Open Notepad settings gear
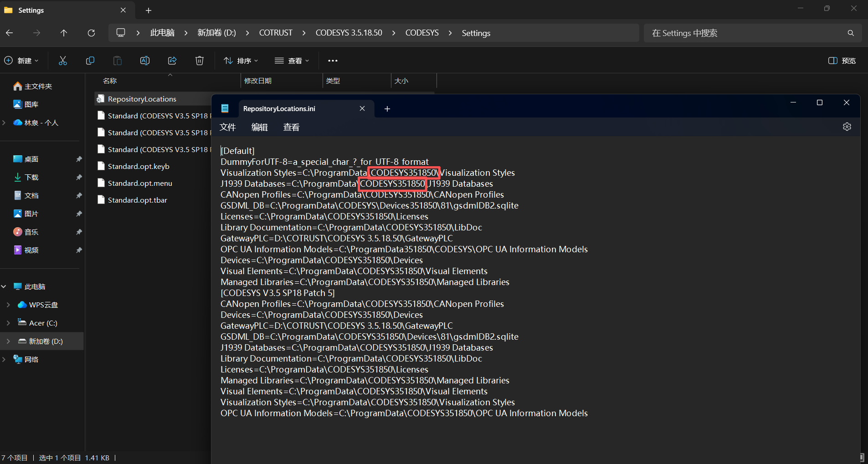 click(847, 127)
